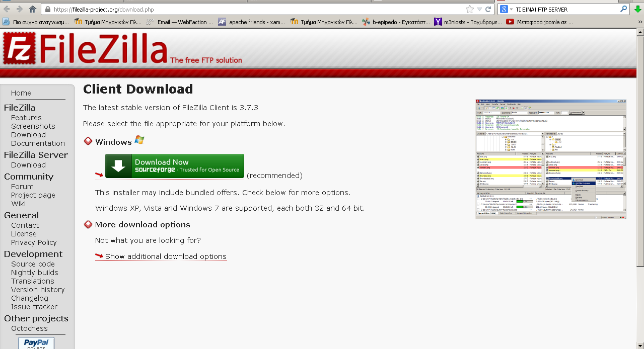This screenshot has height=349, width=644.
Task: Open the Version history link
Action: point(38,290)
